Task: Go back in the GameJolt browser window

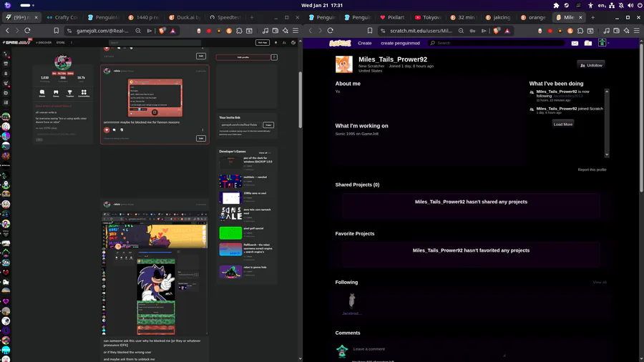Action: click(x=7, y=31)
